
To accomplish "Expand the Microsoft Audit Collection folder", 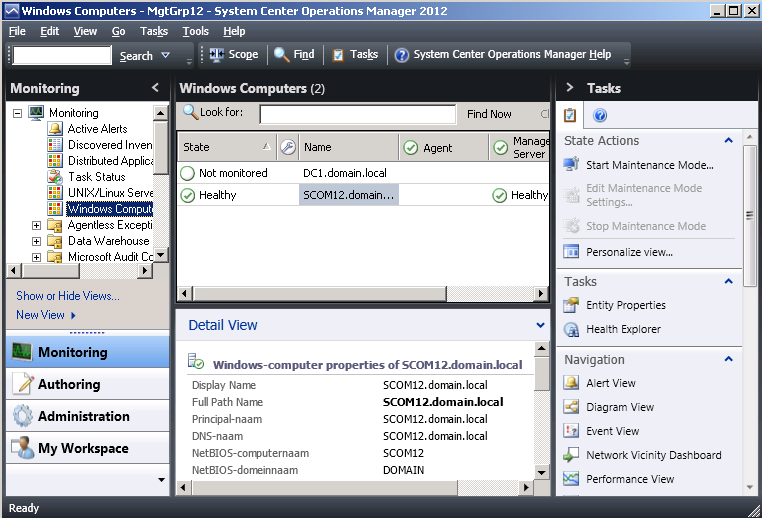I will [x=36, y=257].
